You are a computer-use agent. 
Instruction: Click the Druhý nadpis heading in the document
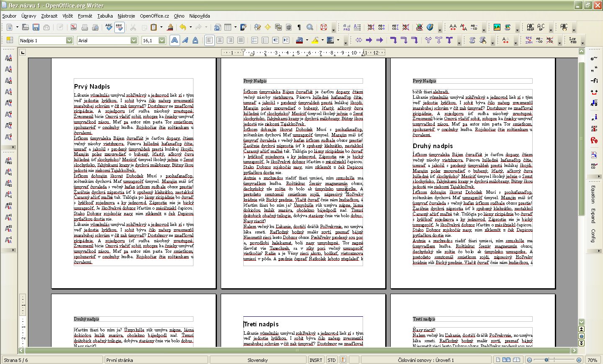click(x=433, y=146)
